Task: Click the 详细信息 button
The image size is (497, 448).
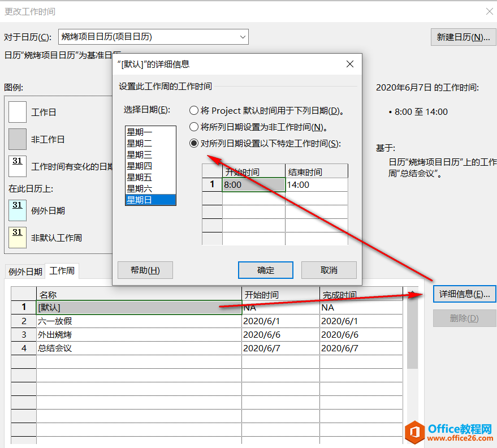Action: [464, 294]
